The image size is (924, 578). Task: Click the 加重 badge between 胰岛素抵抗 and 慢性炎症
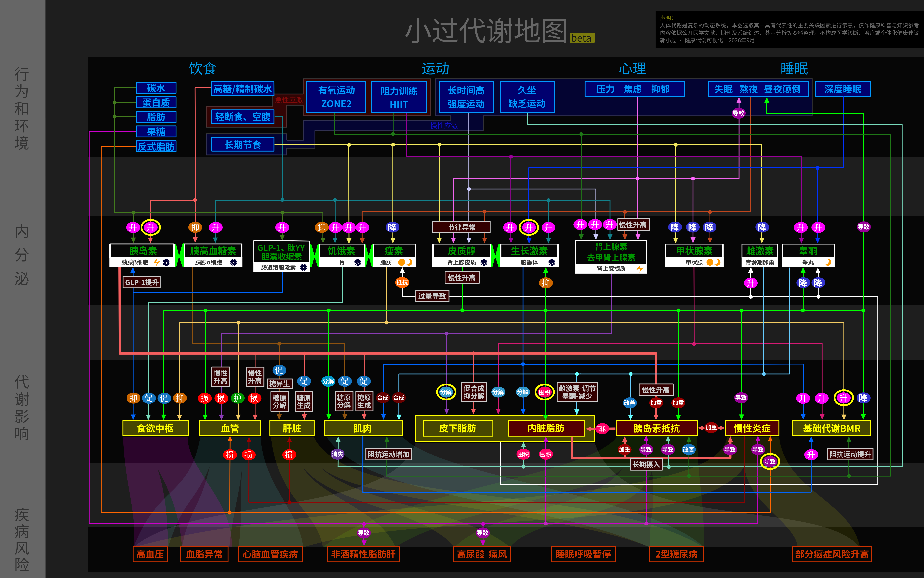tap(711, 428)
